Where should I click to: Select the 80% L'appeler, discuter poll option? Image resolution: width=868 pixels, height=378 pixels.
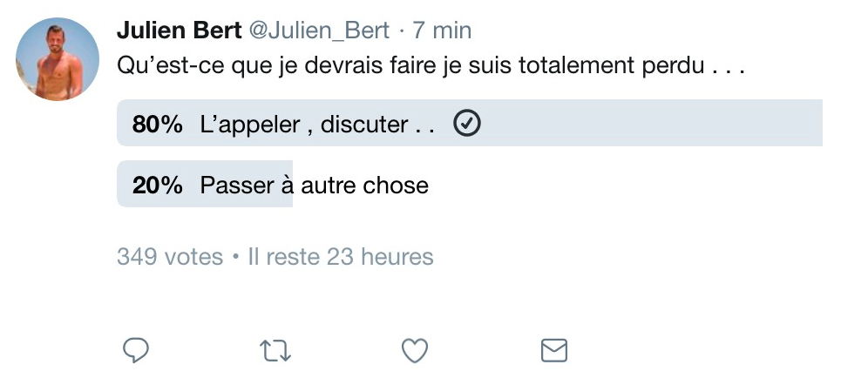click(x=470, y=123)
